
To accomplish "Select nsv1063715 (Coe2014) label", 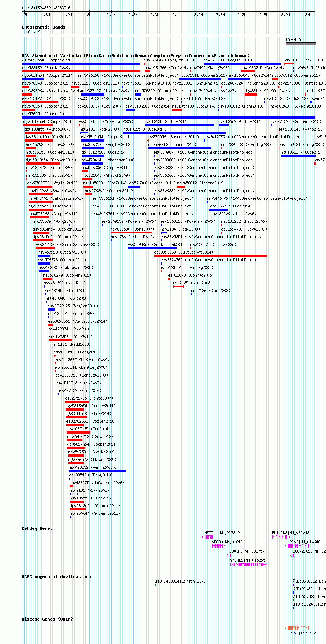I will pyautogui.click(x=262, y=68).
